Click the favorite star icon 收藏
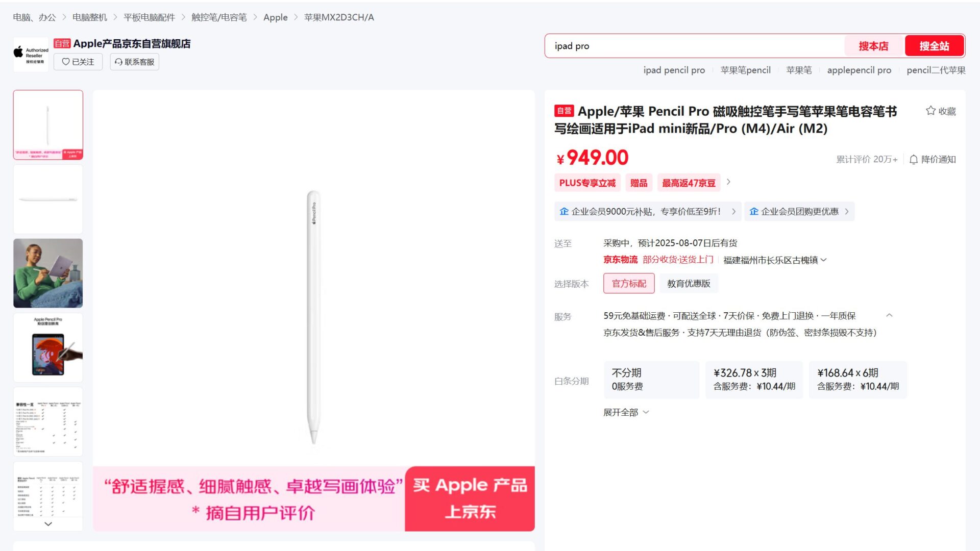Screen dimensions: 980x551 [x=940, y=111]
